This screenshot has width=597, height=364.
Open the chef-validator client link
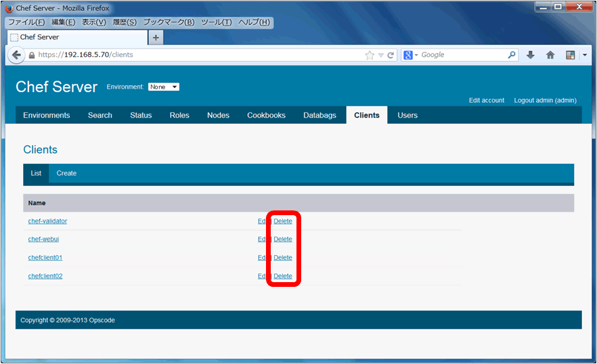pyautogui.click(x=47, y=221)
